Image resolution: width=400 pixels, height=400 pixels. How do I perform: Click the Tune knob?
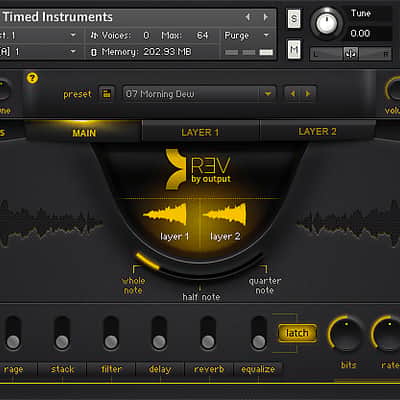point(326,23)
